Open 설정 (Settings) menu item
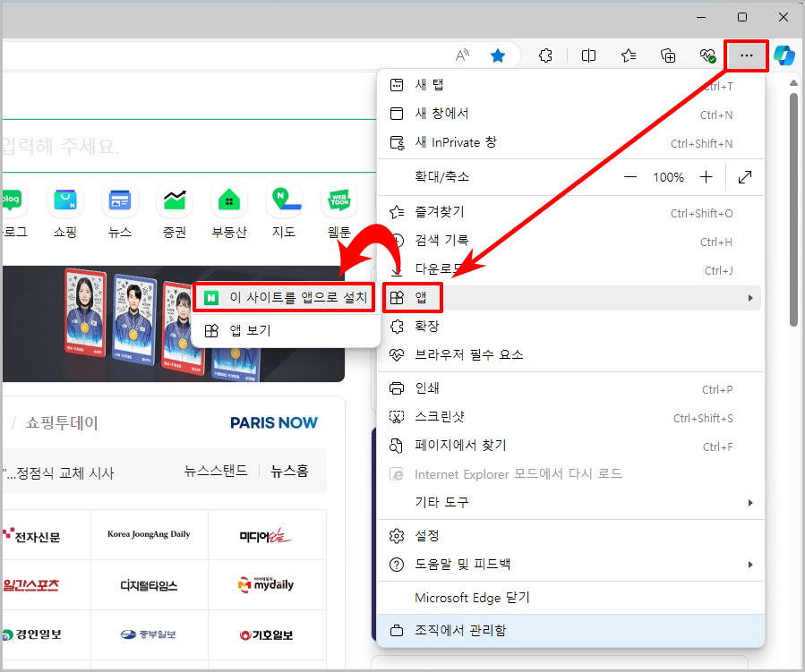This screenshot has height=672, width=805. [569, 536]
